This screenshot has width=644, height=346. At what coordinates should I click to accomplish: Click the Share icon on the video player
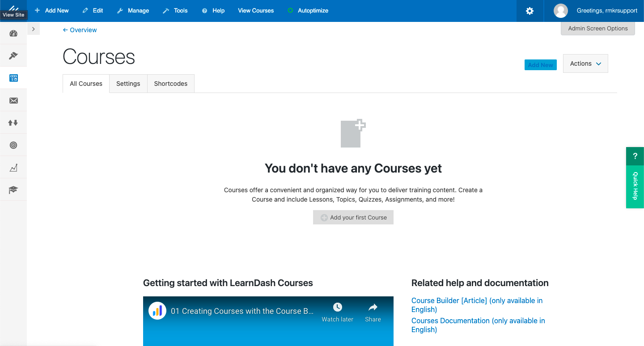click(373, 307)
